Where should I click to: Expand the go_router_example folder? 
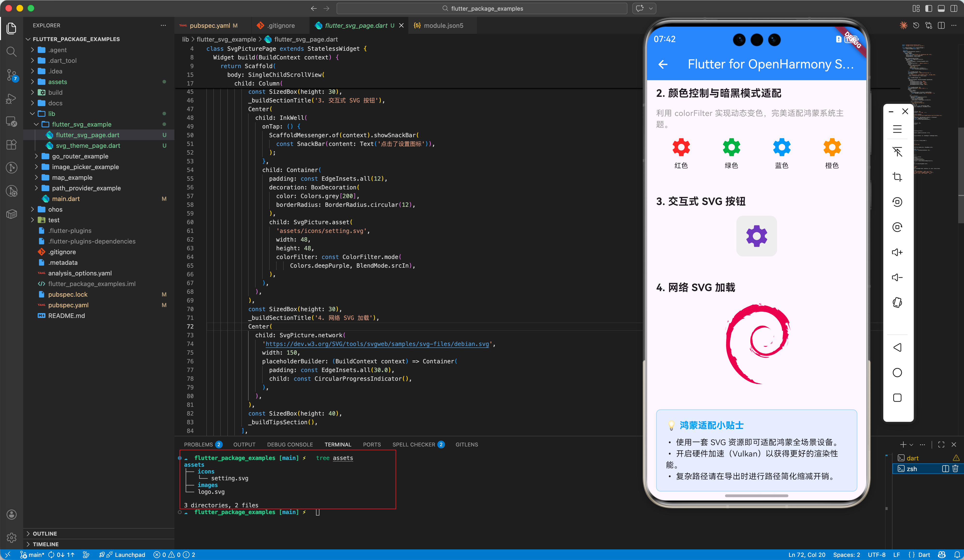click(x=80, y=156)
